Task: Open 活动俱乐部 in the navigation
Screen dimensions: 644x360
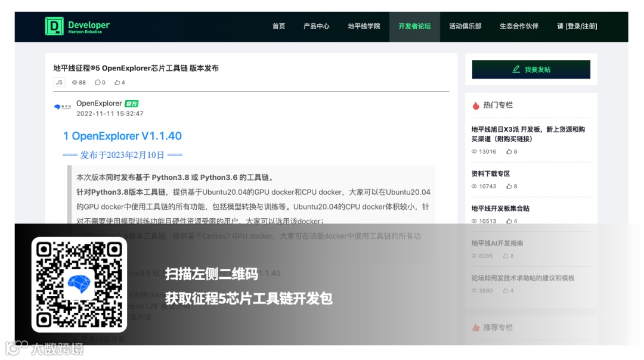Action: click(465, 26)
